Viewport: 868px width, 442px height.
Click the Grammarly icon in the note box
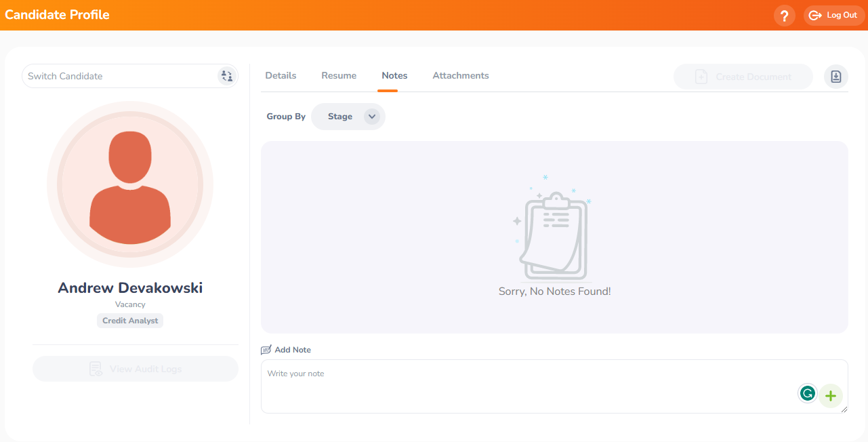point(807,393)
